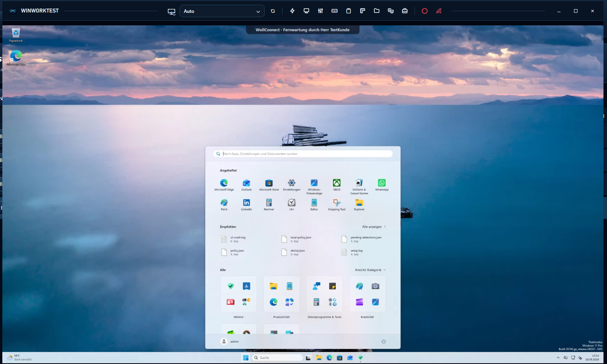Click the keyboard icon in remote toolbar
The width and height of the screenshot is (607, 364).
335,11
